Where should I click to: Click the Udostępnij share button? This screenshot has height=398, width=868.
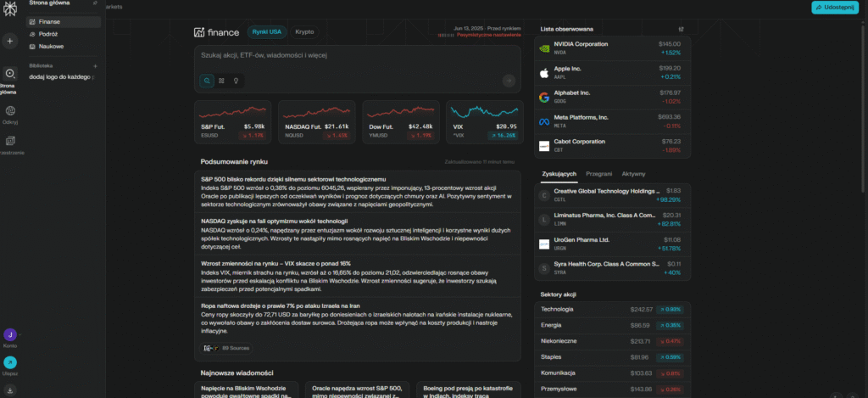point(835,7)
